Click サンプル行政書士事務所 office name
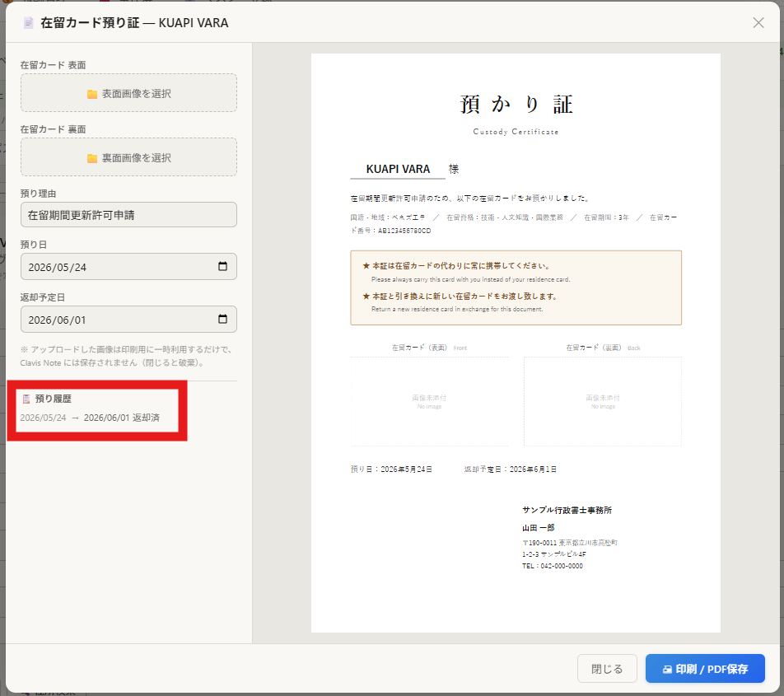The image size is (784, 696). (567, 510)
